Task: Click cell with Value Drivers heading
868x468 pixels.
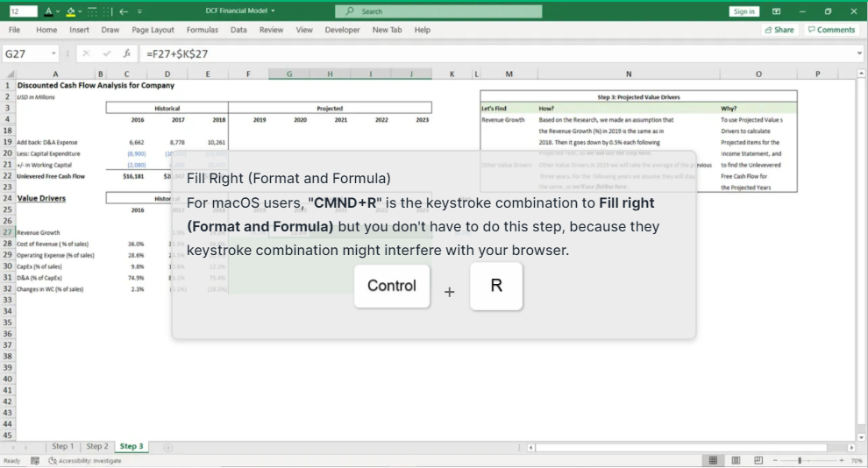Action: coord(41,198)
